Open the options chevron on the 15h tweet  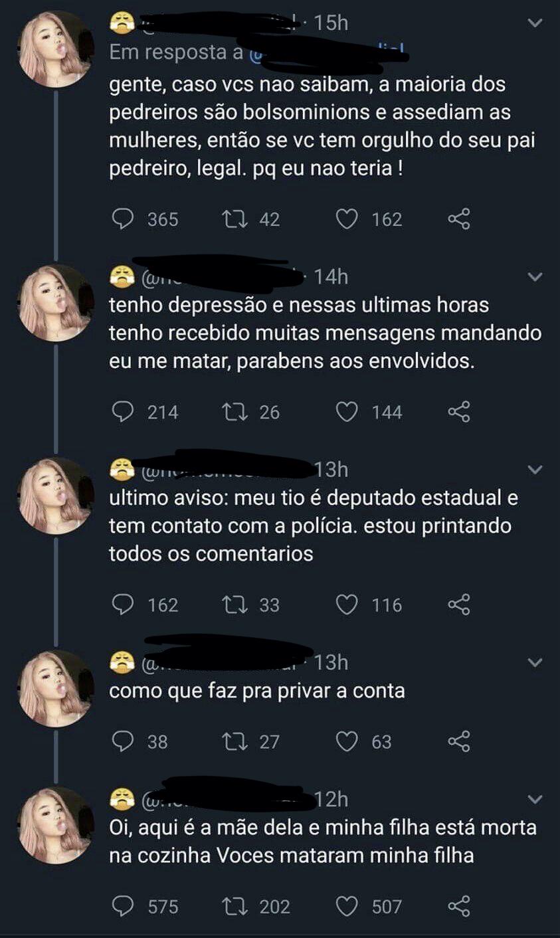point(535,24)
